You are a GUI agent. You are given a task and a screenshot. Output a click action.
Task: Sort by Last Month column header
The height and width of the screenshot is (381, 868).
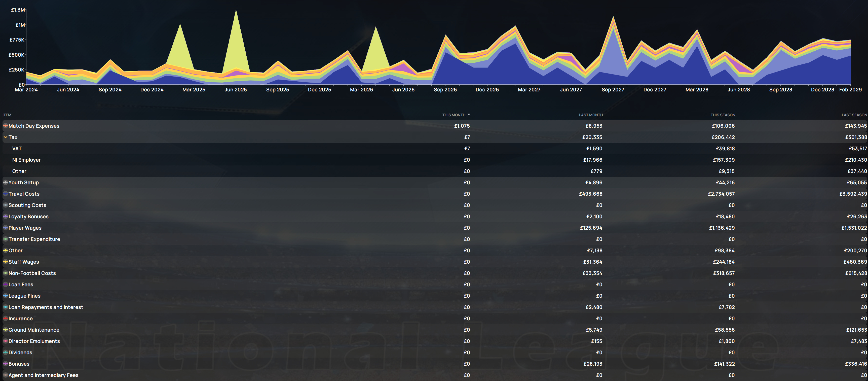(x=591, y=115)
